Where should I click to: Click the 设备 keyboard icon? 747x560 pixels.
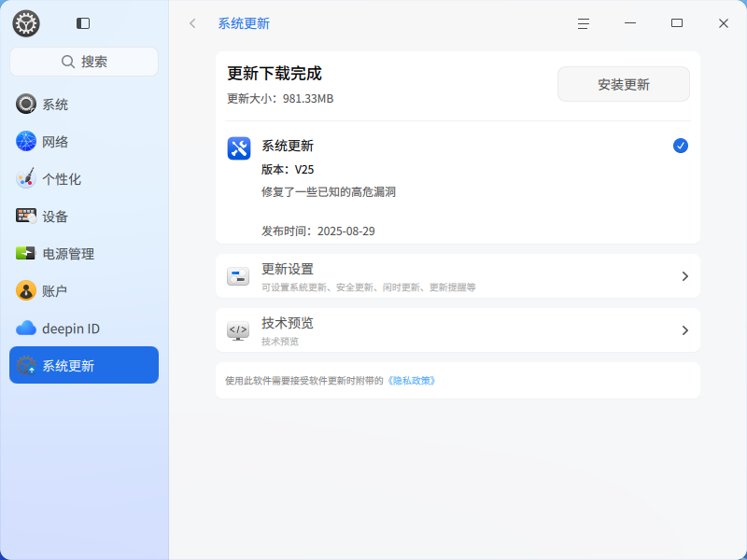[26, 216]
